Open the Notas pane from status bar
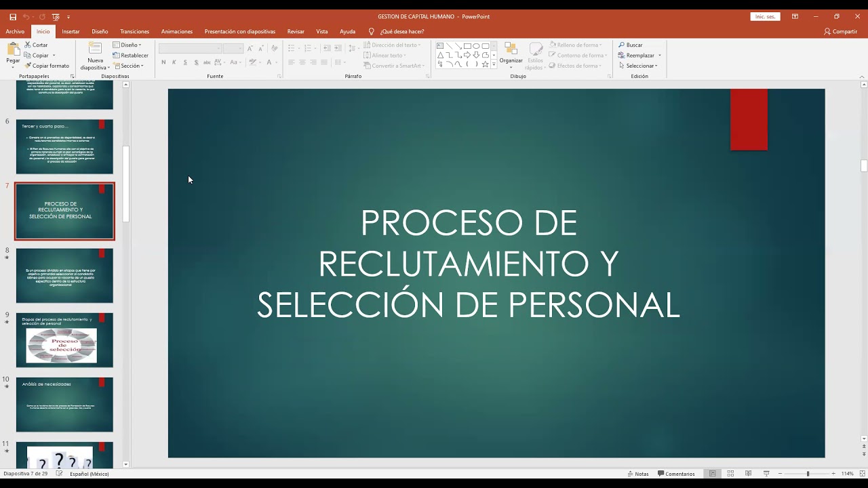 pos(638,474)
